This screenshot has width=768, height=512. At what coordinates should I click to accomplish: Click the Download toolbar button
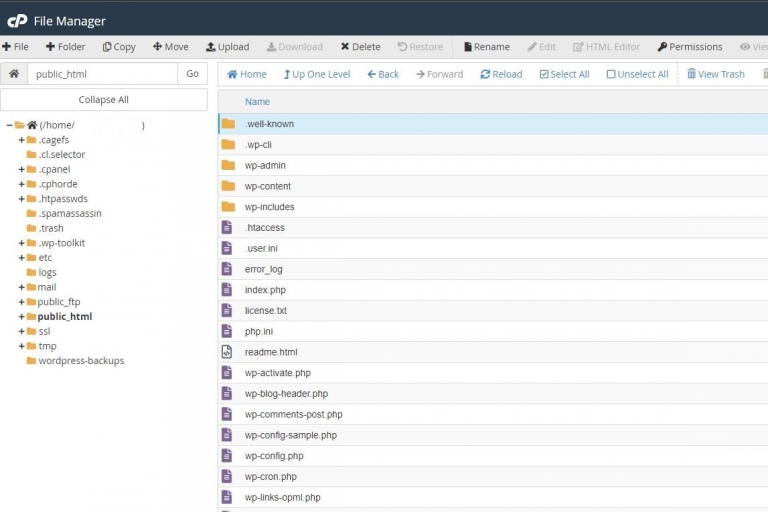294,47
